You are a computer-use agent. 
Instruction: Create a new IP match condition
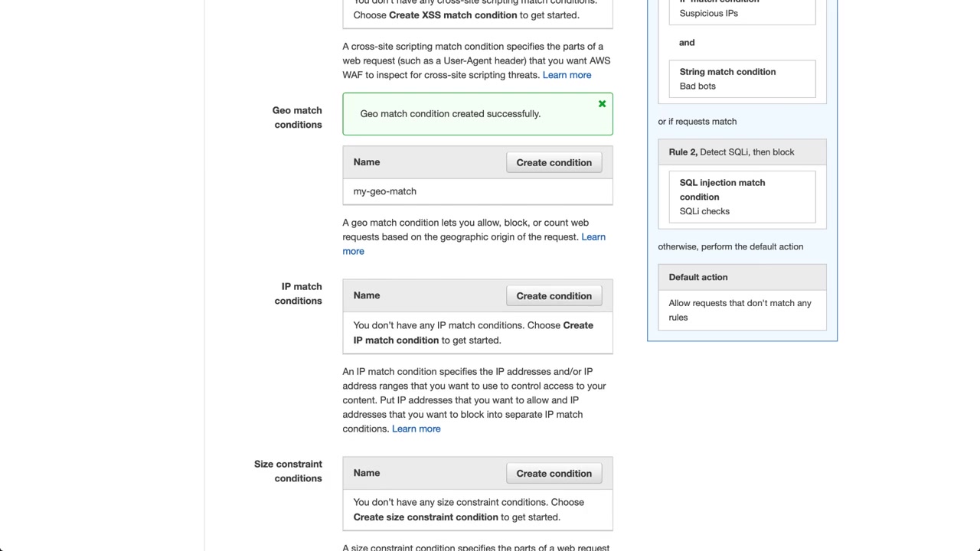[554, 295]
